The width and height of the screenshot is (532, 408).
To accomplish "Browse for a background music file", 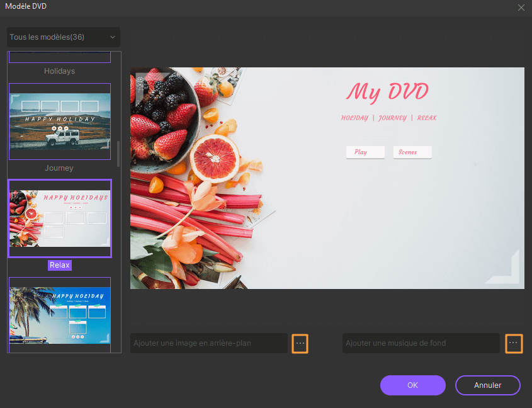I will tap(514, 343).
